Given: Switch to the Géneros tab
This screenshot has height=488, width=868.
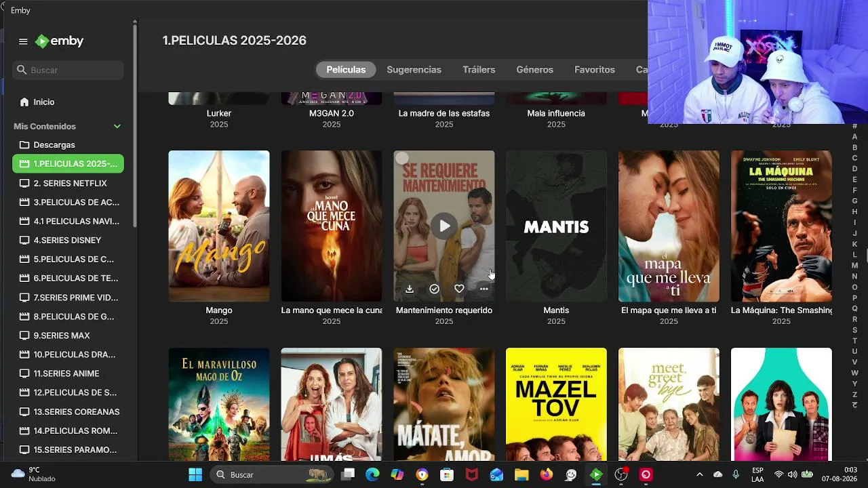Looking at the screenshot, I should [x=534, y=70].
